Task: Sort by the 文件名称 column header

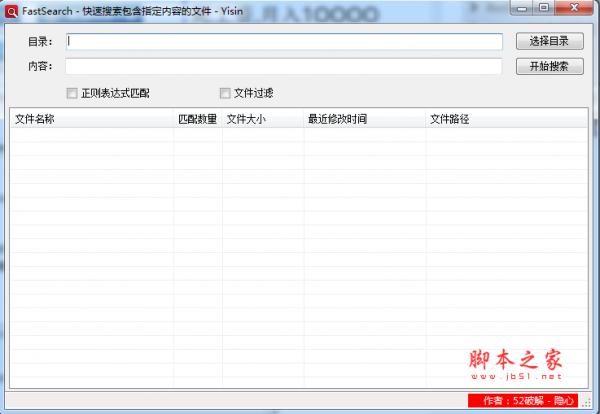Action: 92,119
